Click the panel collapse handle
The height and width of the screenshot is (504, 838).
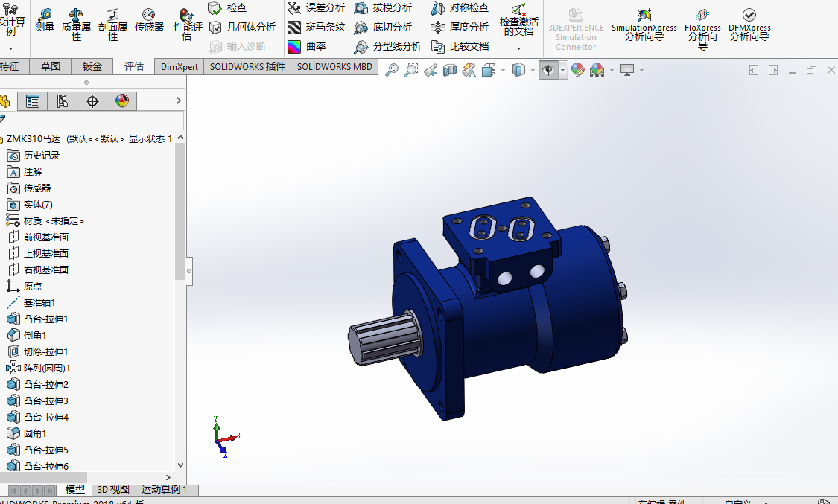(x=189, y=271)
